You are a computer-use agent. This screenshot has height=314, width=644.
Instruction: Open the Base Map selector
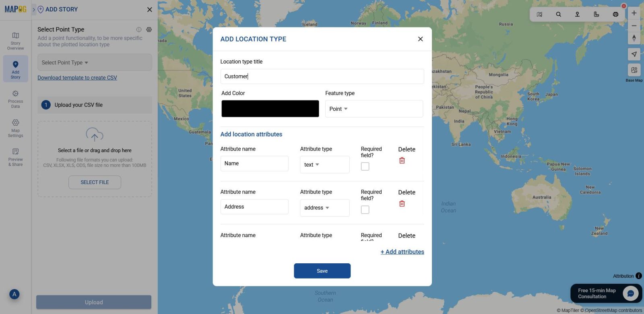click(x=634, y=70)
